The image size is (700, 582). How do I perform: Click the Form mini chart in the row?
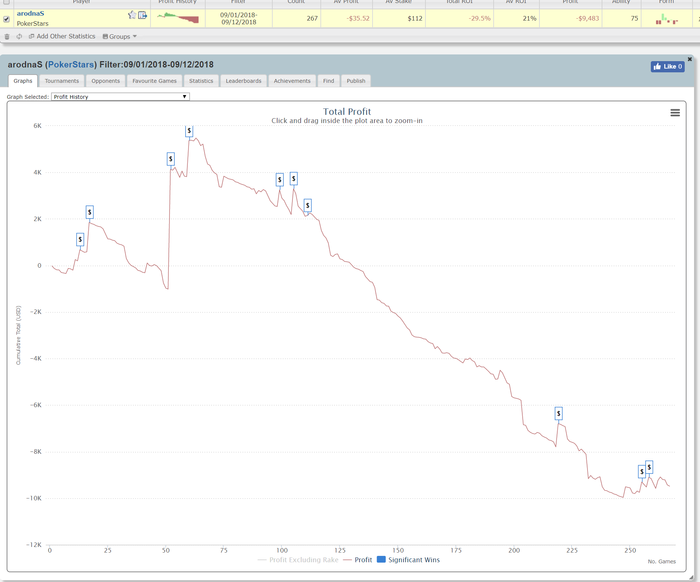pyautogui.click(x=667, y=19)
